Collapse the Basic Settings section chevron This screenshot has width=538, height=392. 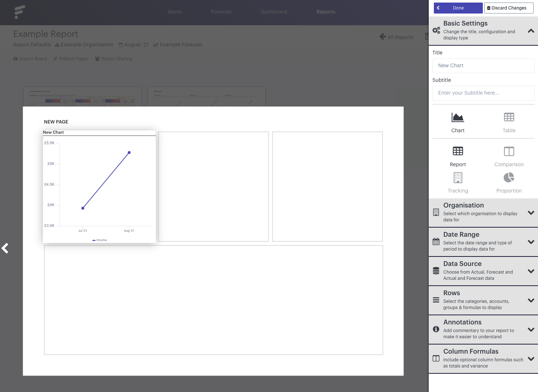(x=531, y=31)
